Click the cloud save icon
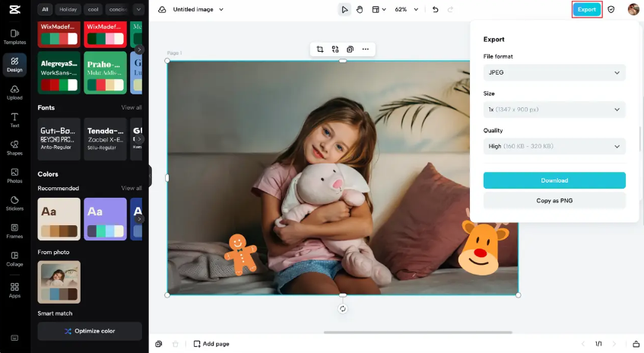Screen dimensions: 644x353 pyautogui.click(x=162, y=9)
